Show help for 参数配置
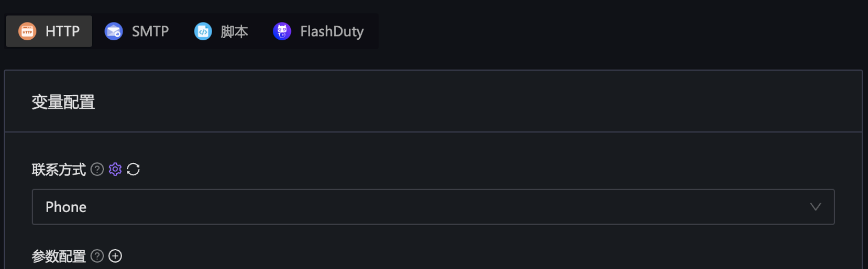The image size is (868, 269). coord(97,256)
